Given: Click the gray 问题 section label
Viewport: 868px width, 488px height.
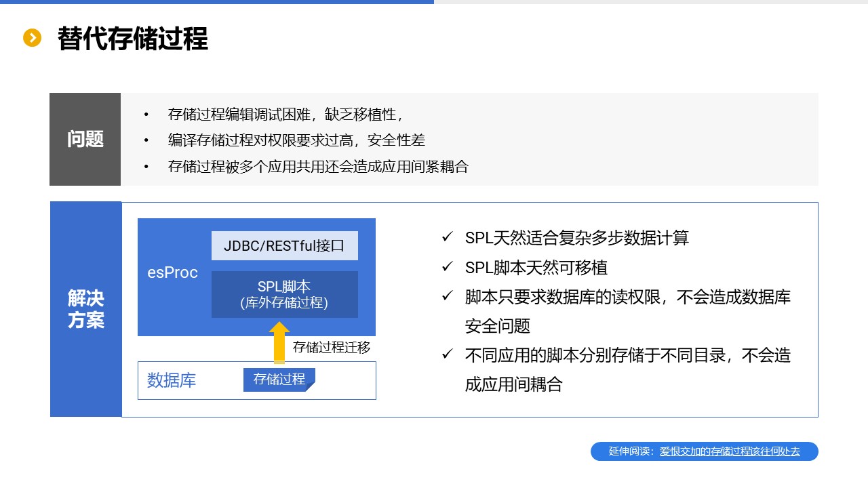Looking at the screenshot, I should [85, 139].
